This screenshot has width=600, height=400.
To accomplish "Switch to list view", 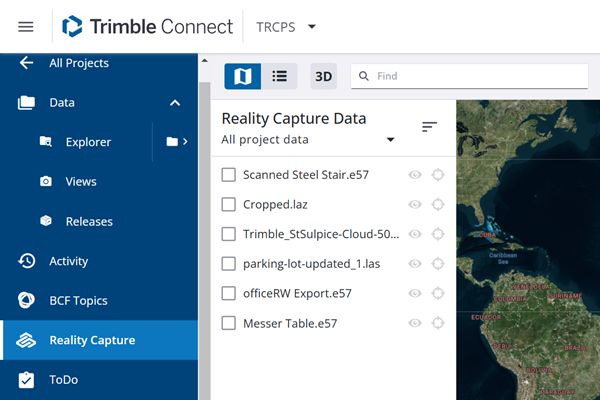I will tap(280, 76).
